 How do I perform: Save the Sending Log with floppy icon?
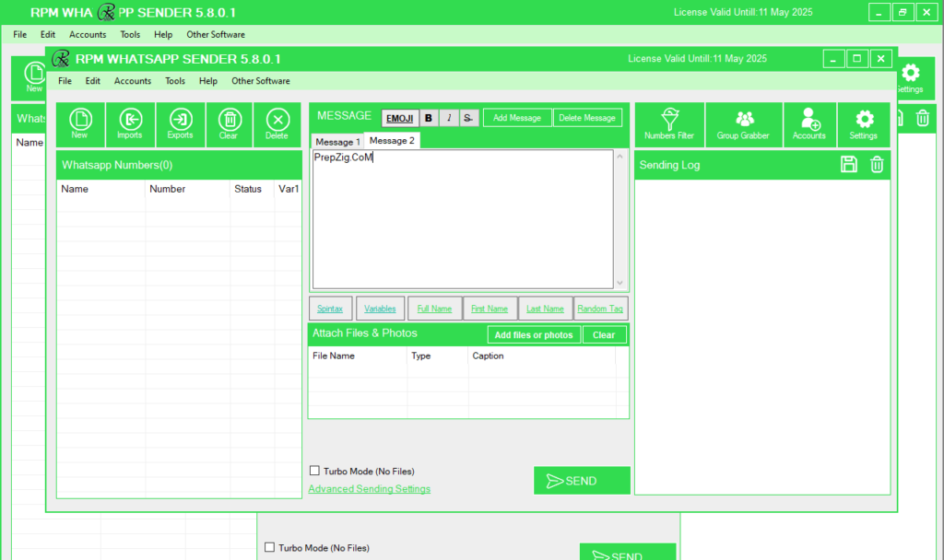click(849, 164)
